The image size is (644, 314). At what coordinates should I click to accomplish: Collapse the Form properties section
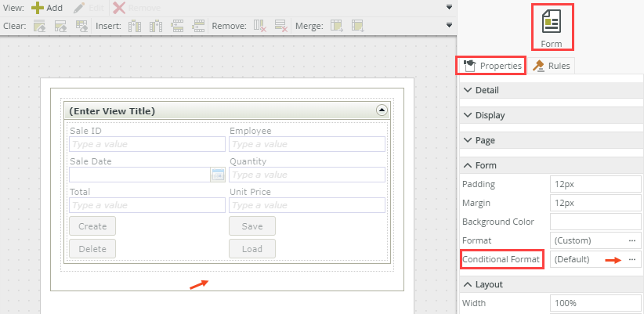(x=552, y=165)
